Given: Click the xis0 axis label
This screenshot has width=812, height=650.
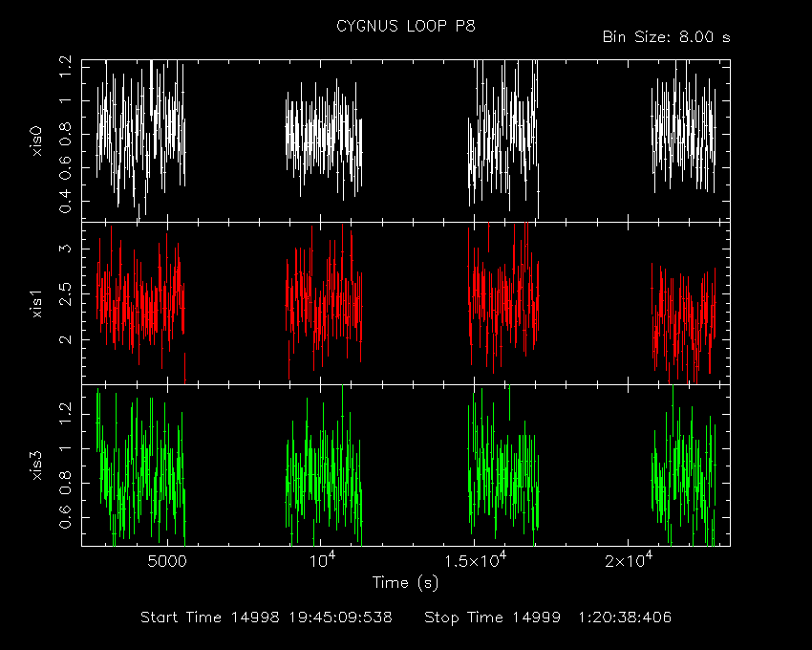Looking at the screenshot, I should point(36,141).
